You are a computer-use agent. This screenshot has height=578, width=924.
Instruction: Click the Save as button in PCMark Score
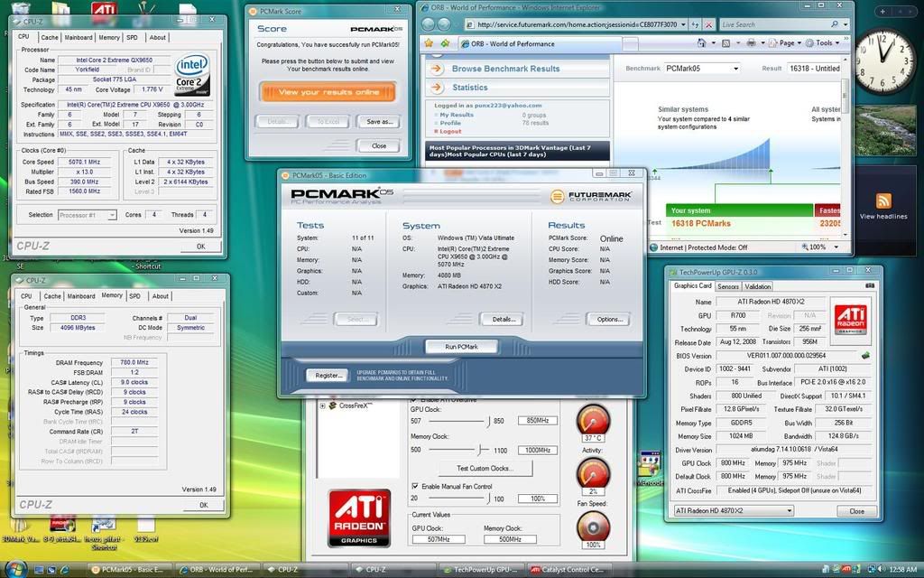(379, 122)
